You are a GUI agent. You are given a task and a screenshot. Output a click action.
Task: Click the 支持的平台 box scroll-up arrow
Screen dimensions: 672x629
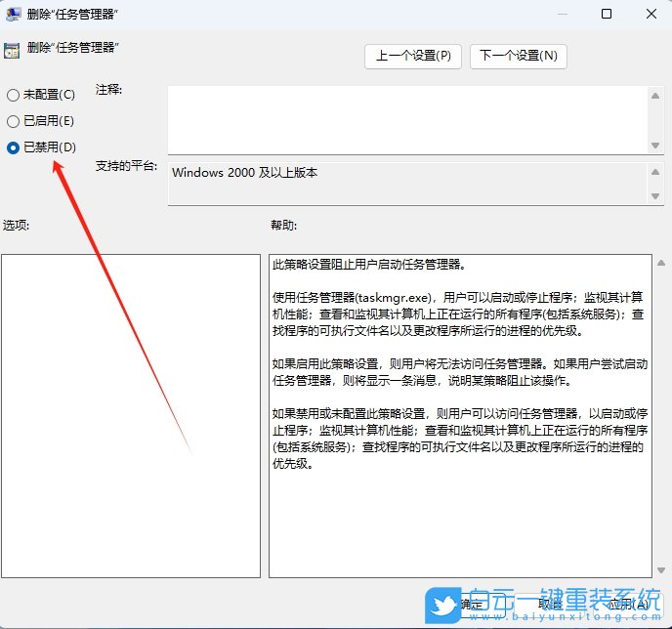pos(655,172)
